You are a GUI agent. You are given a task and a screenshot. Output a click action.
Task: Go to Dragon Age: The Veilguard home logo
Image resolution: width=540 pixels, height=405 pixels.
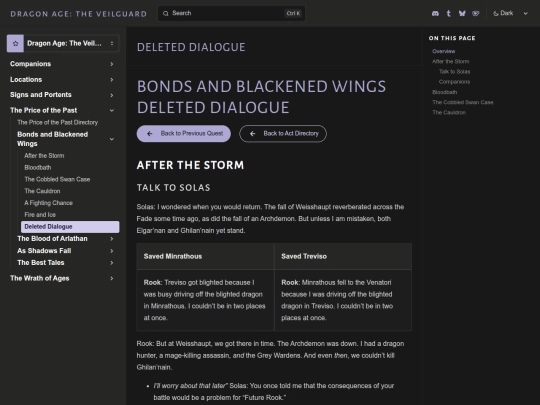click(79, 14)
